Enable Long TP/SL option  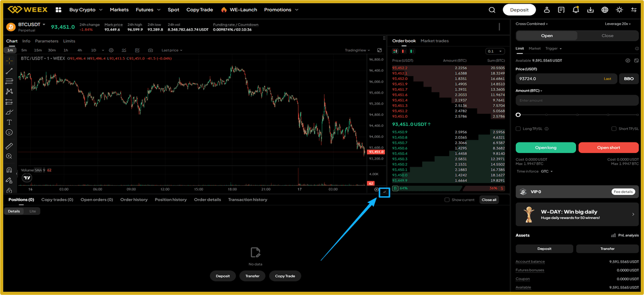pyautogui.click(x=518, y=128)
